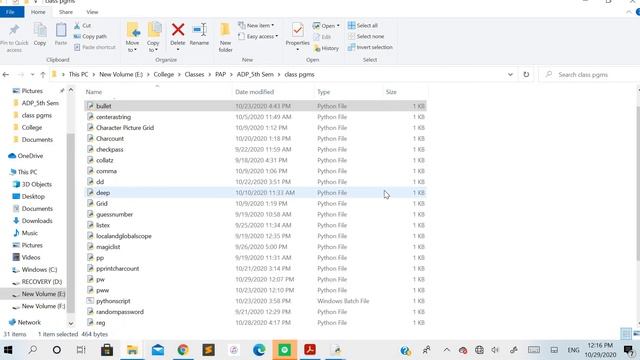Image resolution: width=640 pixels, height=360 pixels.
Task: Open Music folder in sidebar
Action: 25,233
